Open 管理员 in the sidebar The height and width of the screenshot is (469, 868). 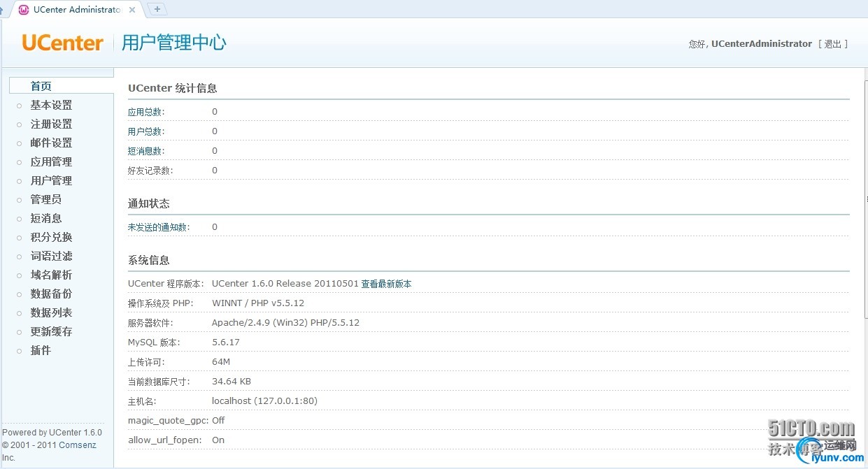point(46,199)
